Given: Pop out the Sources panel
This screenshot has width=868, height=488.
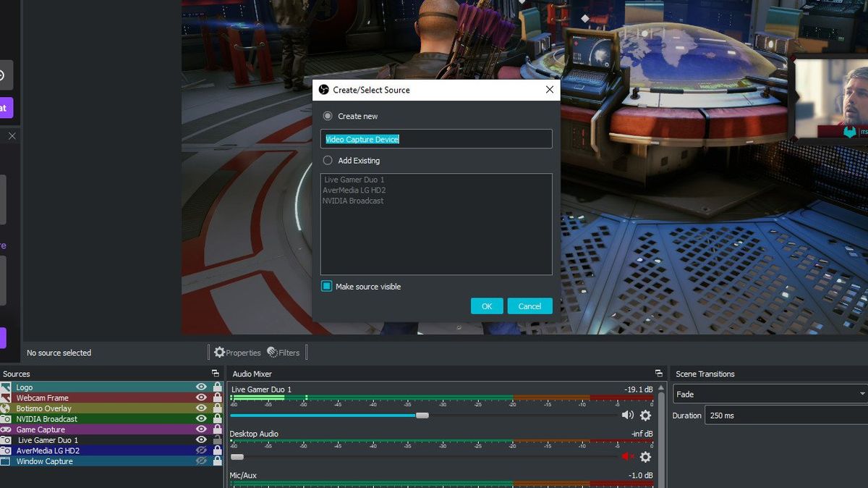Looking at the screenshot, I should pos(215,374).
